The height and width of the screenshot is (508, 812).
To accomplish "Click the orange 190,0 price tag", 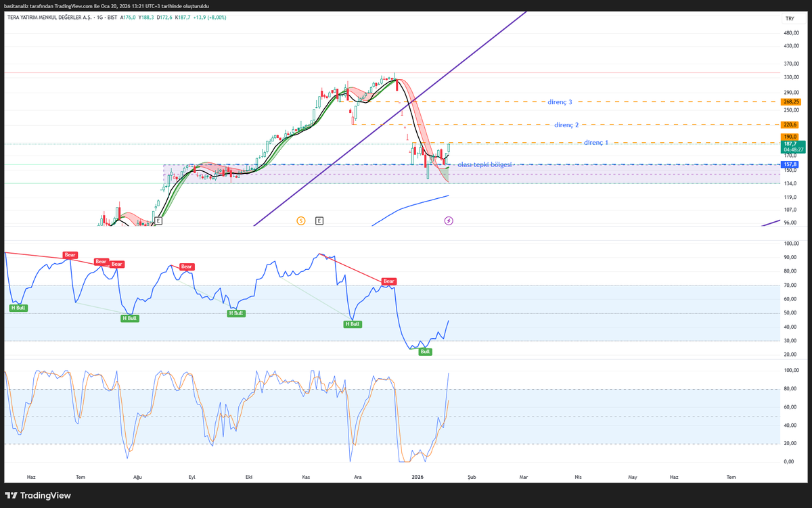I will point(790,137).
